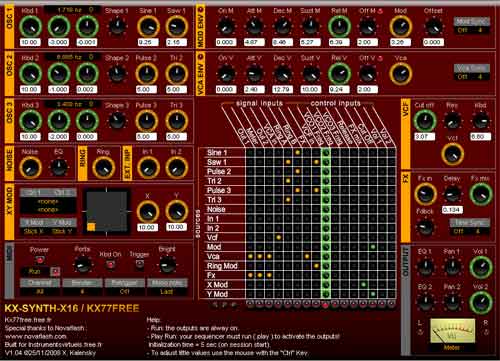Select the X Mod source row label
Viewport: 500px width, 361px height.
tap(217, 285)
